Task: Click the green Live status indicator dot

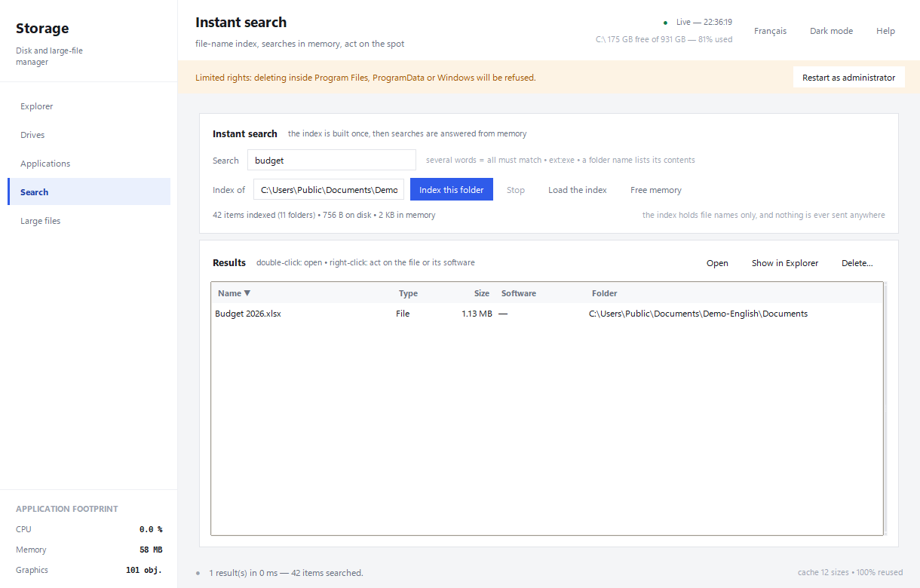Action: pyautogui.click(x=665, y=23)
